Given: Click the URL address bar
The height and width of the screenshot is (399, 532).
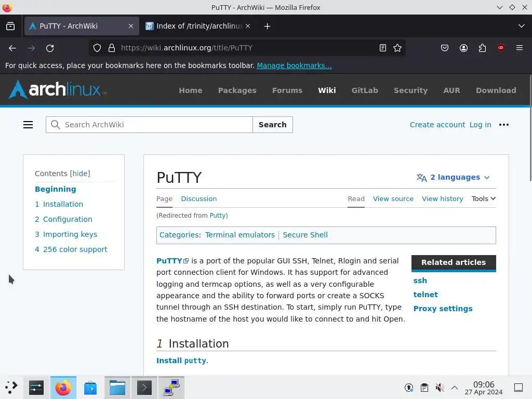Looking at the screenshot, I should (248, 48).
